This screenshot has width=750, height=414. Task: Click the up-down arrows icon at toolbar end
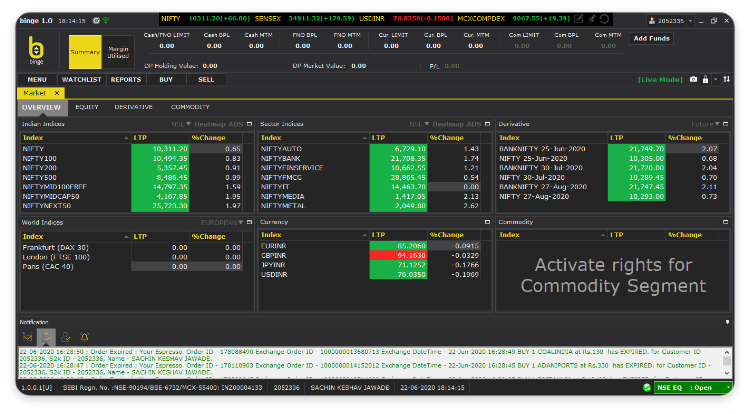click(x=727, y=79)
